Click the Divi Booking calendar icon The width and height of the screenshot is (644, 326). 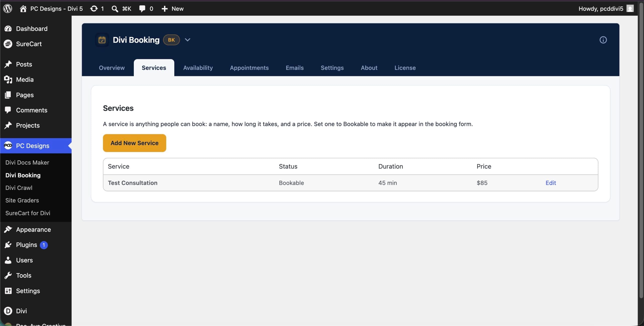tap(102, 40)
